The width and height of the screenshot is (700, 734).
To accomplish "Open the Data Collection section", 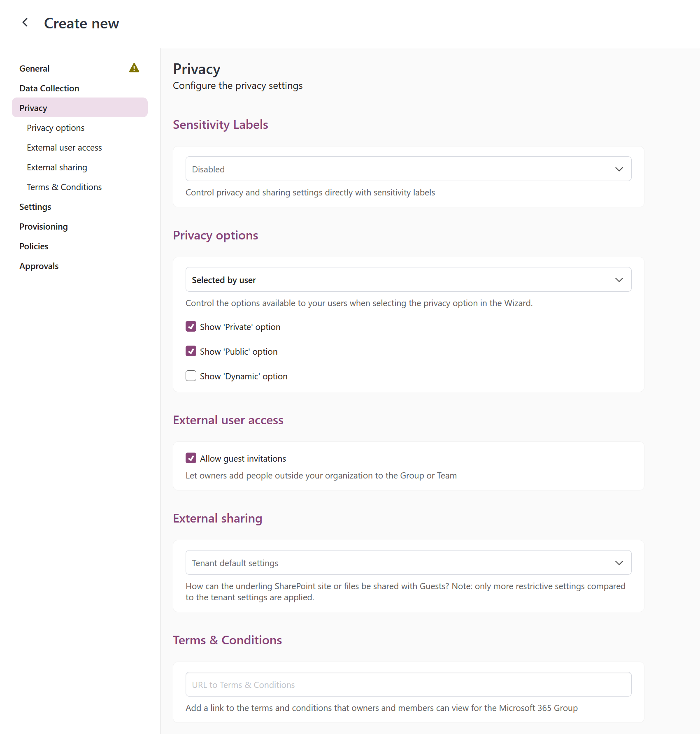I will 49,88.
